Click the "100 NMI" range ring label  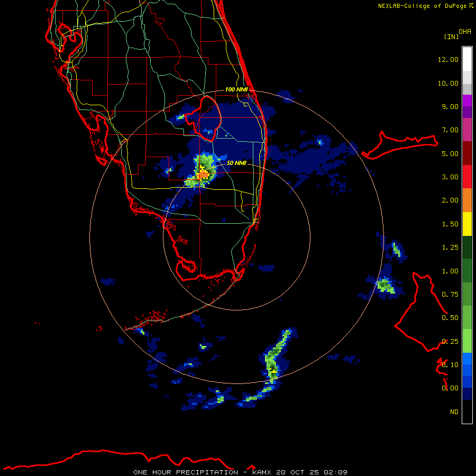click(236, 89)
